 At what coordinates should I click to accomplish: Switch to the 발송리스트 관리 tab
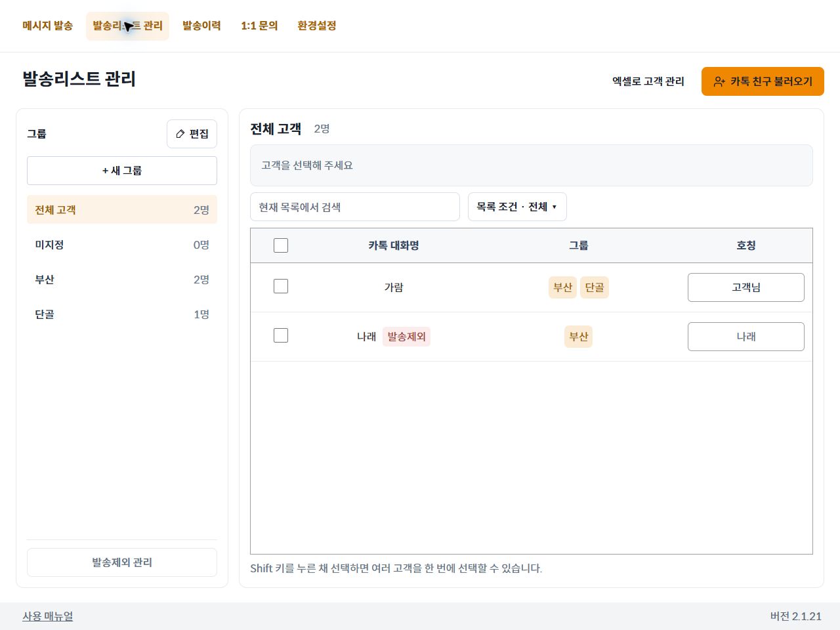[x=127, y=26]
